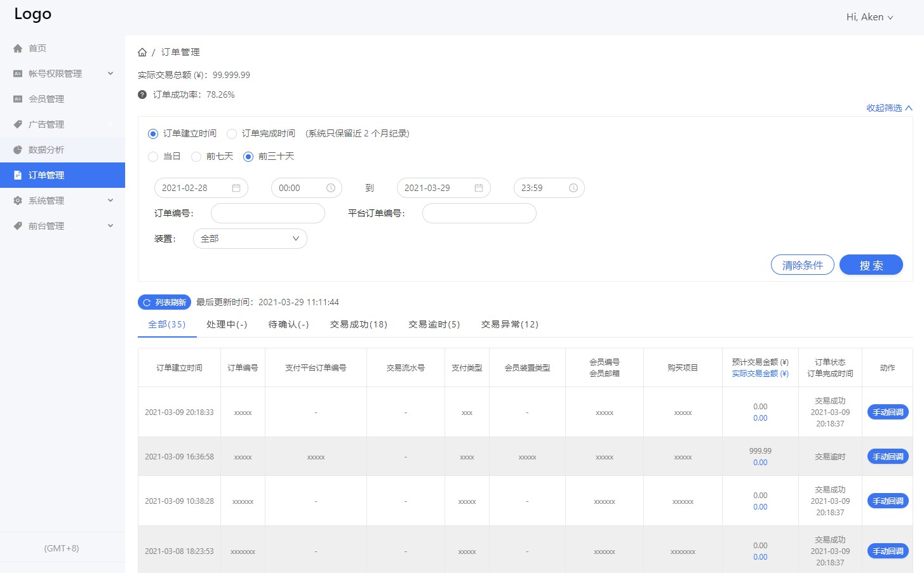This screenshot has height=573, width=924.
Task: Click the order success rate help icon
Action: (x=142, y=95)
